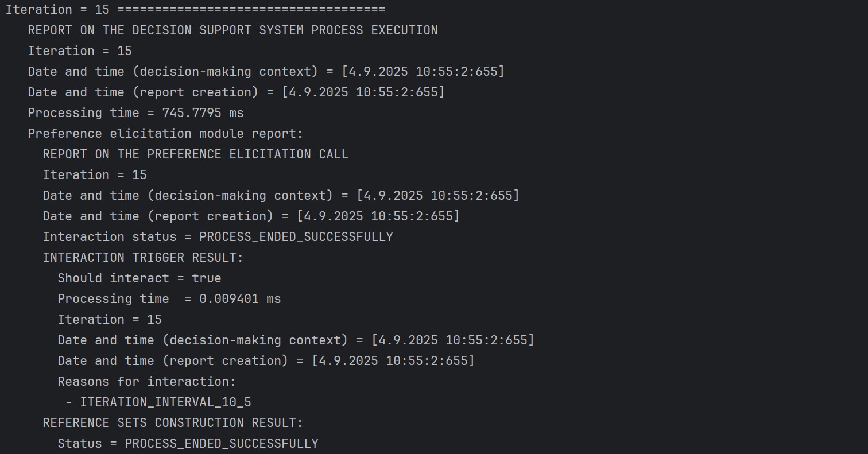Click the DECISION SUPPORT SYSTEM report title line

(232, 30)
